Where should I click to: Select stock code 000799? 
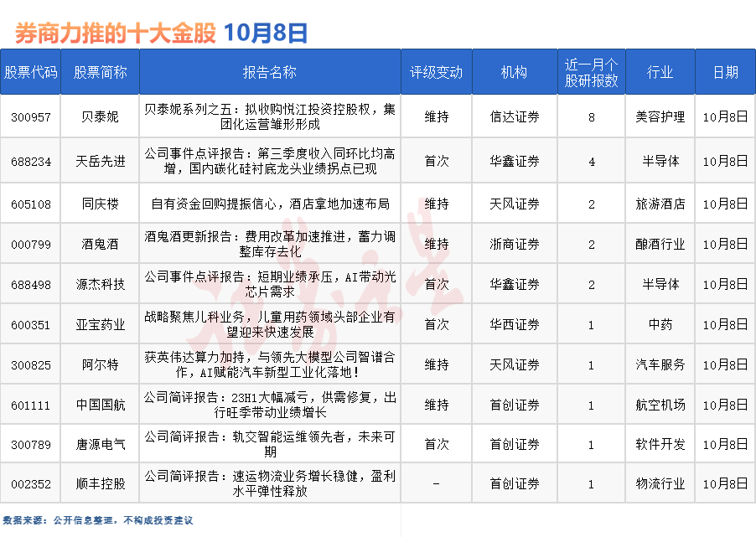pyautogui.click(x=31, y=245)
